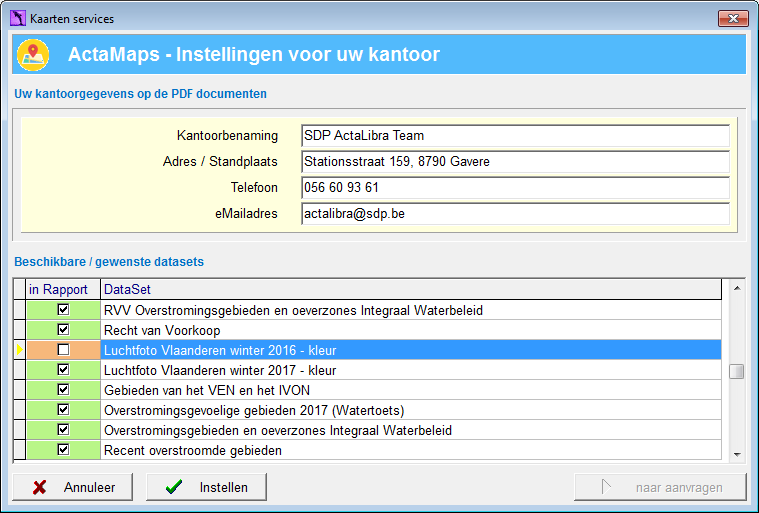Select row 'Recent overstroomde gebieden'

click(x=411, y=450)
